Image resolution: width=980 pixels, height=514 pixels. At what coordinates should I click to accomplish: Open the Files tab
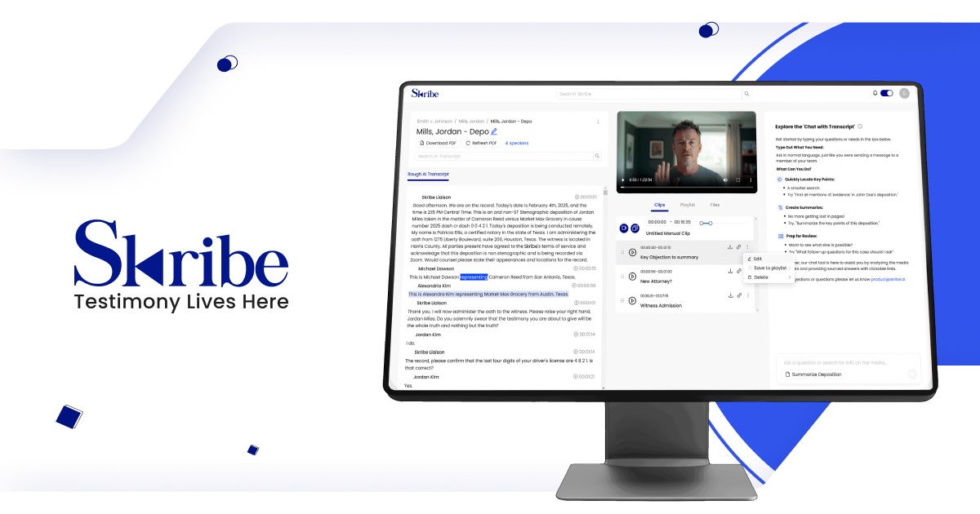[714, 205]
